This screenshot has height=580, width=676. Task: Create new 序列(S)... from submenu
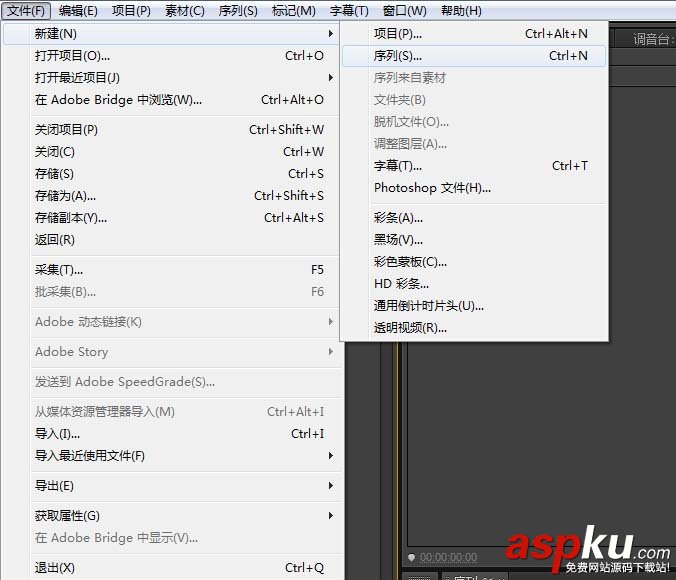click(474, 56)
